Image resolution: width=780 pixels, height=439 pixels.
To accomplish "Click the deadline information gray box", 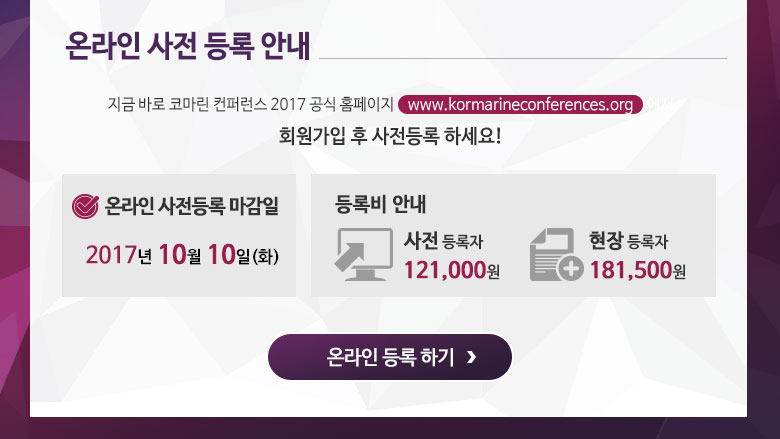I will [x=179, y=235].
